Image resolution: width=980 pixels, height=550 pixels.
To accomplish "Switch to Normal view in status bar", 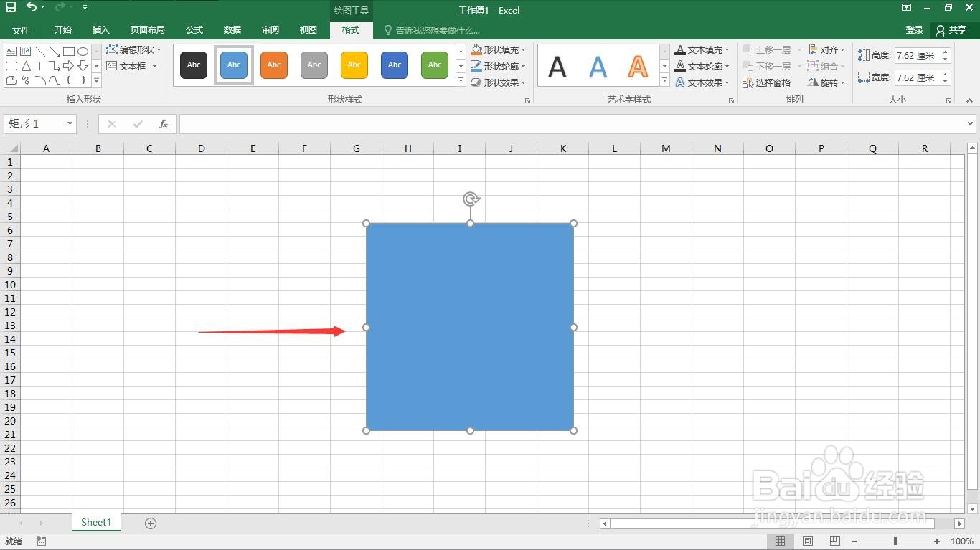I will click(x=780, y=541).
